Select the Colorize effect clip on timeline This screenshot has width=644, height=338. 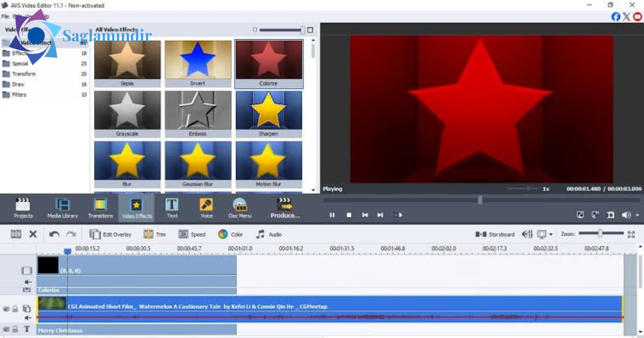136,290
